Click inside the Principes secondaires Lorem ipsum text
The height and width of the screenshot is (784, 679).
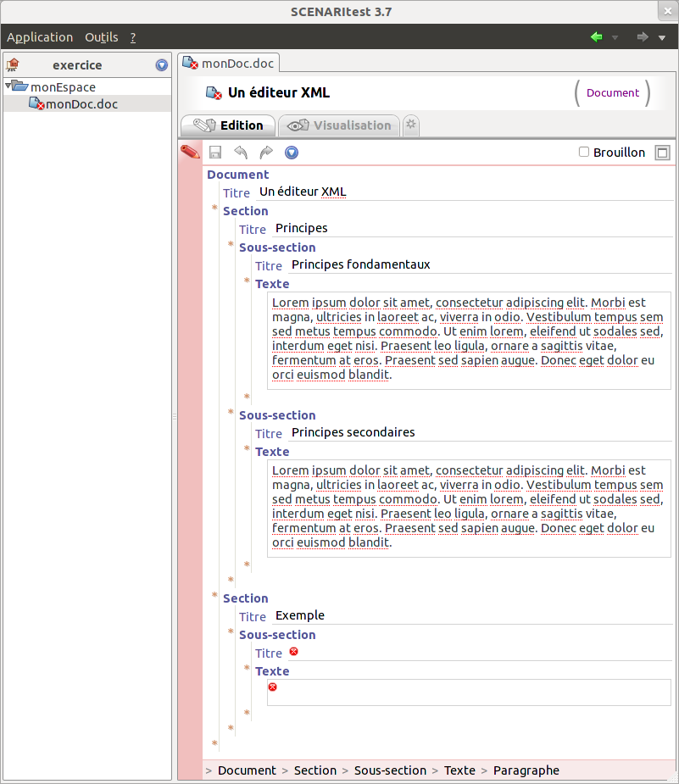pyautogui.click(x=469, y=507)
